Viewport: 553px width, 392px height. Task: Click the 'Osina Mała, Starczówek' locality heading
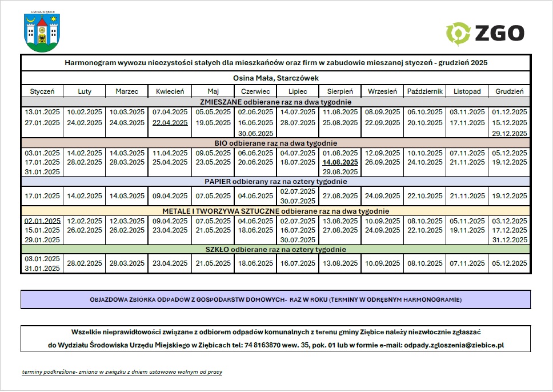(x=276, y=78)
